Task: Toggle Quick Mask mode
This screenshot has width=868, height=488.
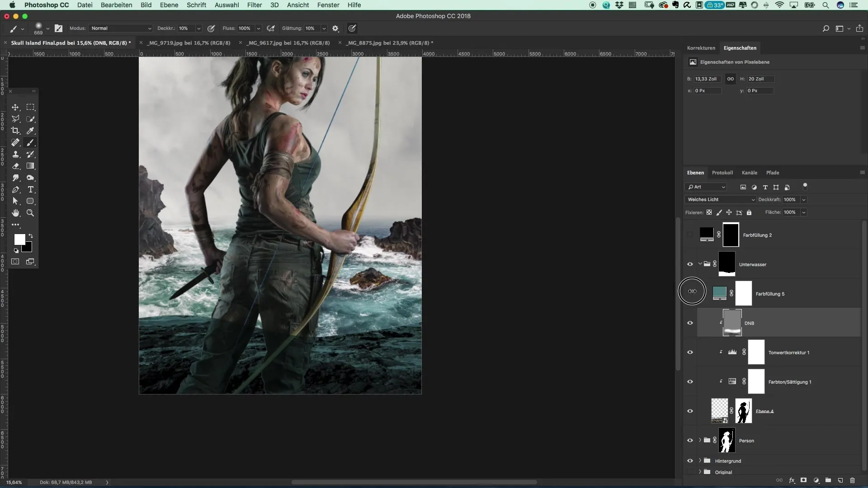Action: pyautogui.click(x=15, y=262)
